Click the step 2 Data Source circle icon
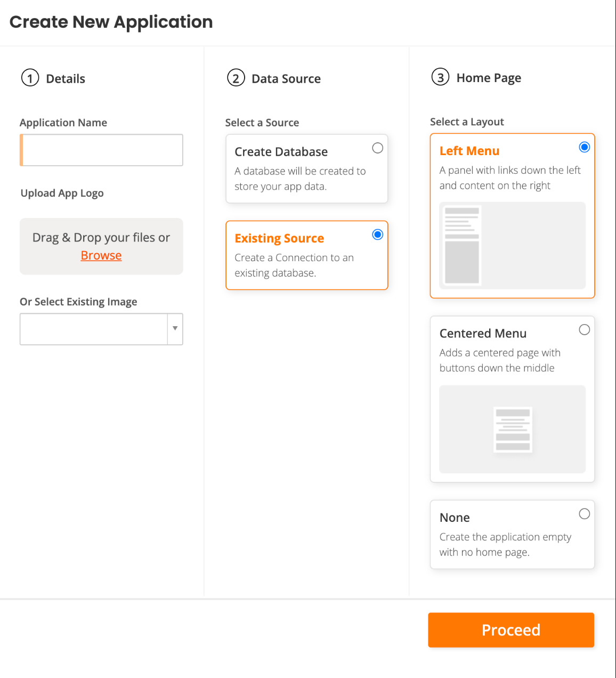The width and height of the screenshot is (616, 678). click(236, 78)
